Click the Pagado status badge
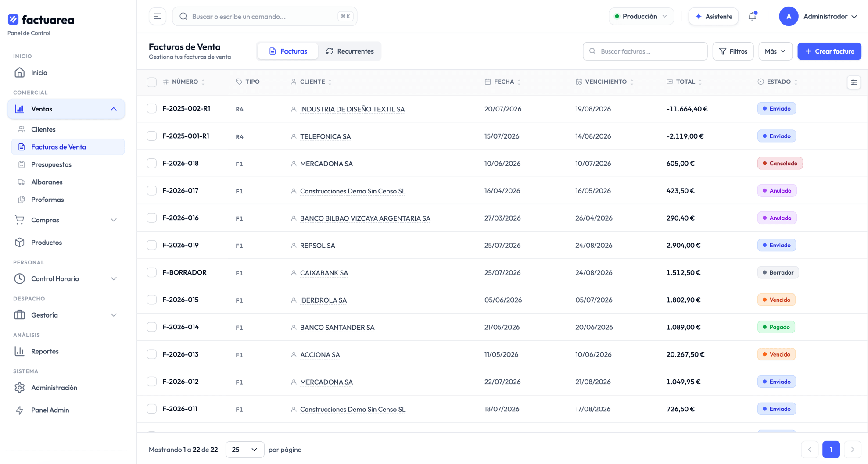 [776, 327]
